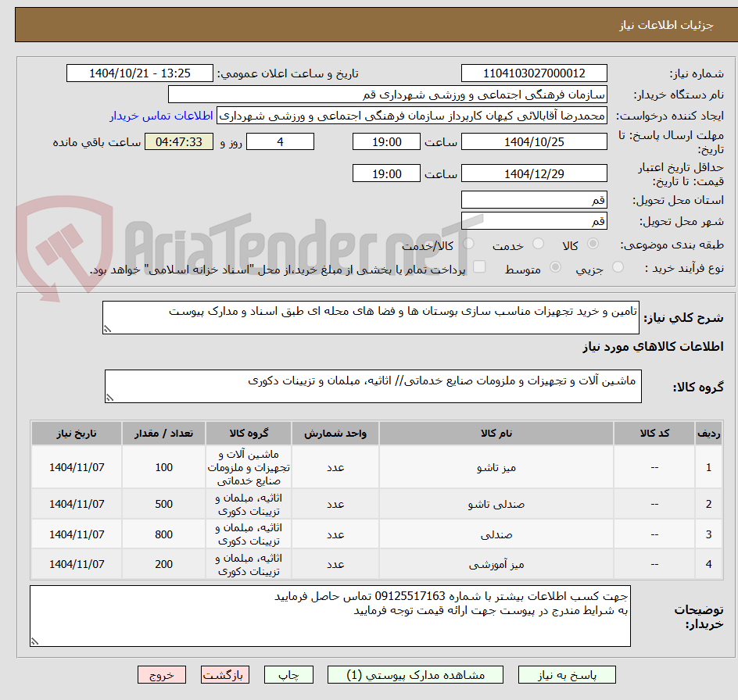This screenshot has width=738, height=700.
Task: Click the پاسخ به نیاز button
Action: coord(567,674)
